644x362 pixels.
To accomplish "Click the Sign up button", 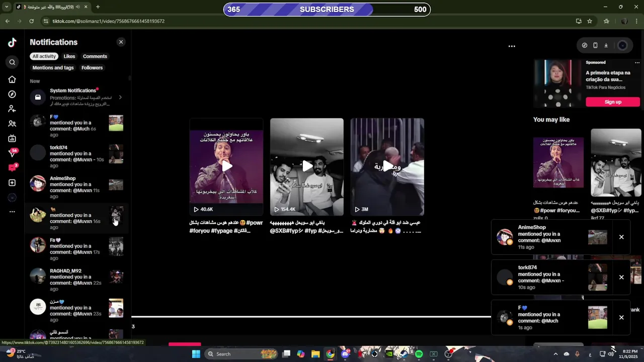I will coord(613,102).
